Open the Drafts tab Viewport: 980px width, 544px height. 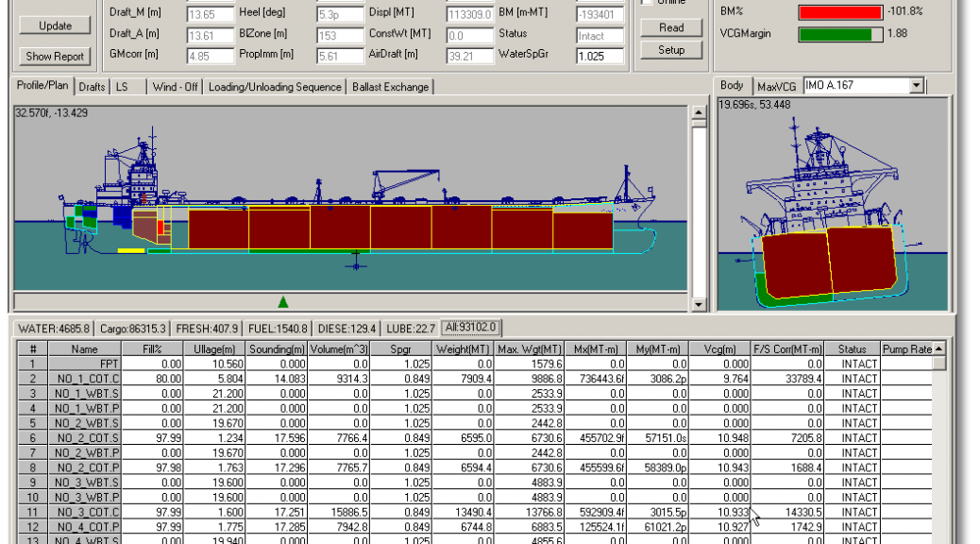click(92, 87)
